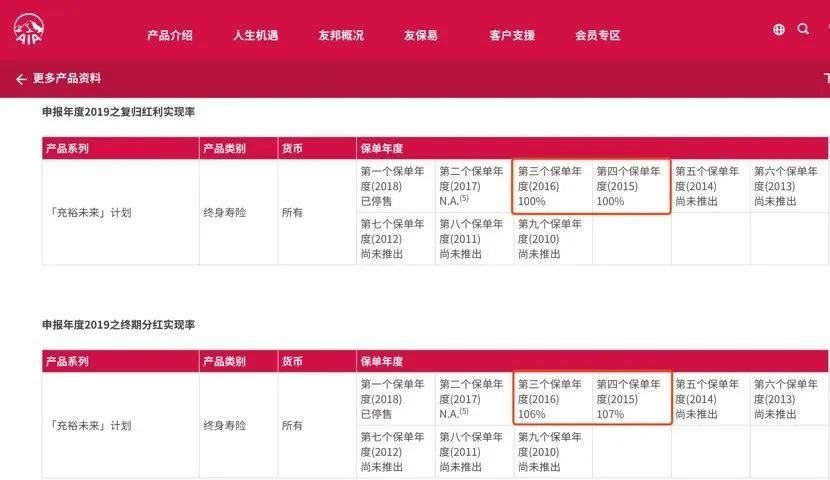Click 复归红利 cell 第六个保单年度(2013) 尚未推出
The image size is (830, 480).
click(x=789, y=186)
